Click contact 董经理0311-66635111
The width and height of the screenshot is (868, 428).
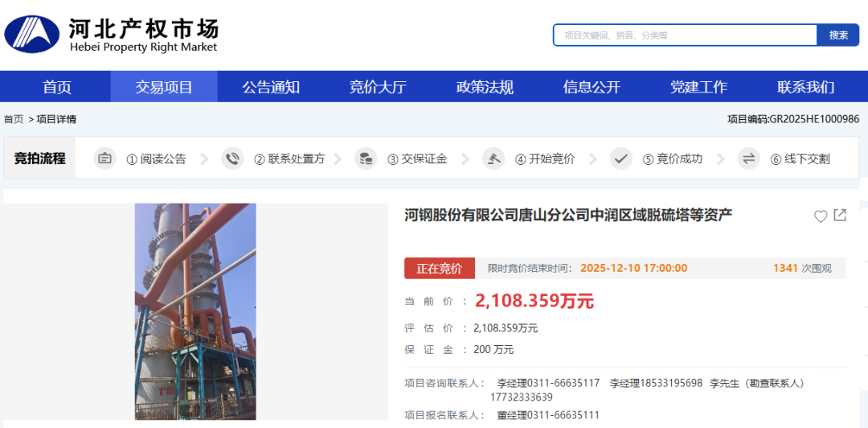pos(548,415)
